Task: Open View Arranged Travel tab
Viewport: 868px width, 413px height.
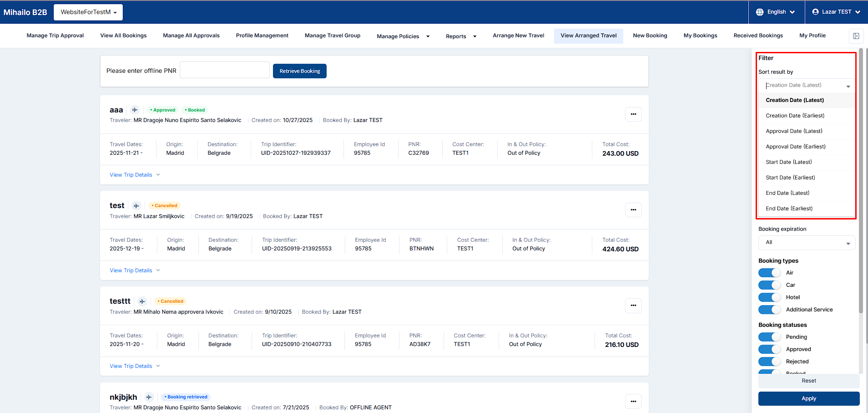Action: (x=589, y=36)
